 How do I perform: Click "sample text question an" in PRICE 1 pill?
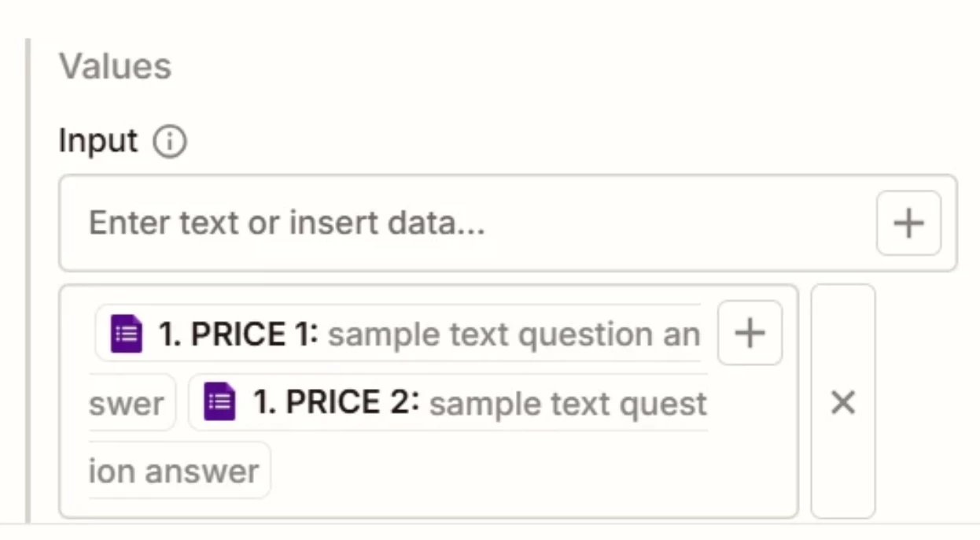[513, 335]
